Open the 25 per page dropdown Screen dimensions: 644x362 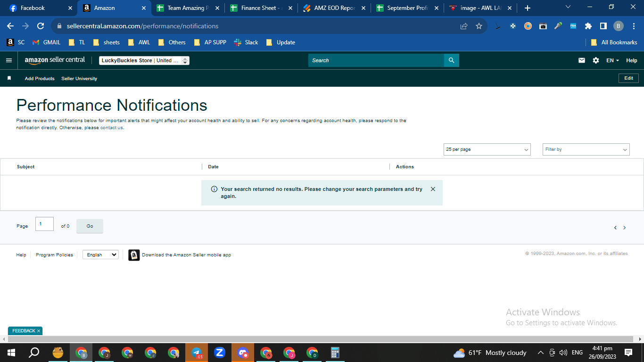(x=487, y=149)
